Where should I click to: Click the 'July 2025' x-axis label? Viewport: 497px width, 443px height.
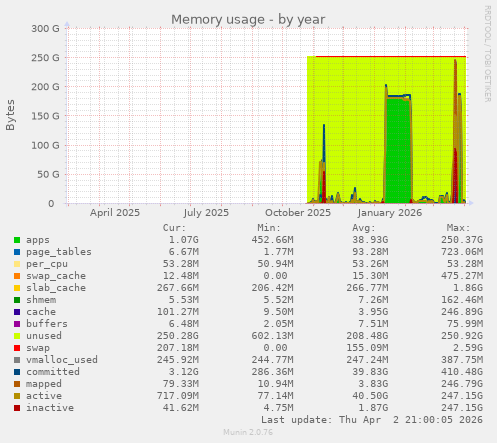coord(206,213)
